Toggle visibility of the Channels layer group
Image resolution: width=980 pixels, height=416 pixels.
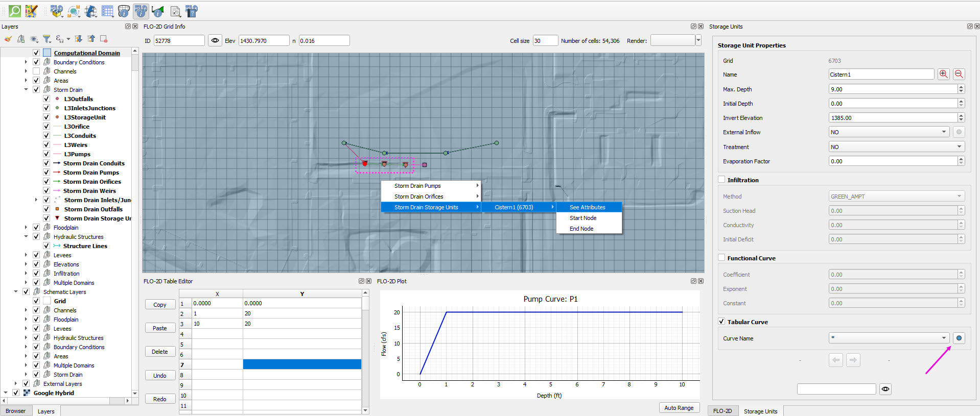(36, 71)
